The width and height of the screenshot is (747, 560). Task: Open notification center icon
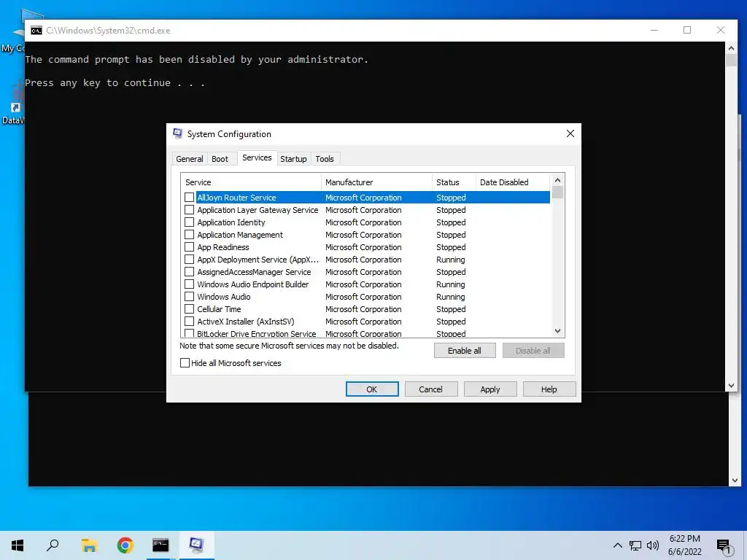tap(724, 547)
